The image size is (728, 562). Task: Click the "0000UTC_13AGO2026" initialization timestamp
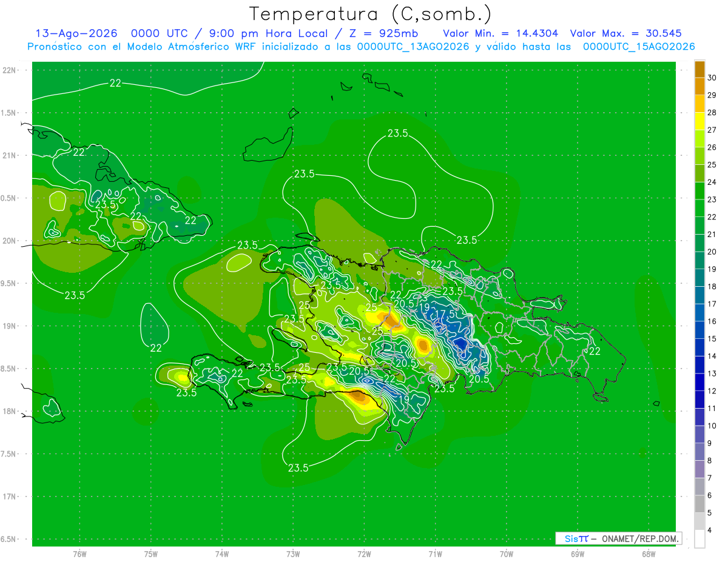click(413, 47)
